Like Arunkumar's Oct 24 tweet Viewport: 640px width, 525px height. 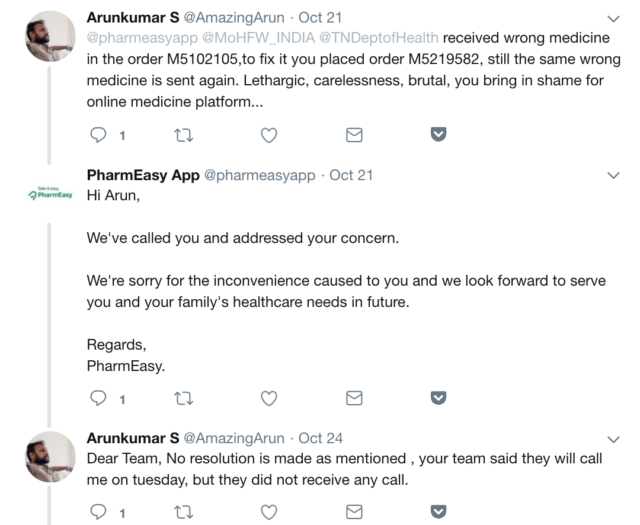coord(268,512)
